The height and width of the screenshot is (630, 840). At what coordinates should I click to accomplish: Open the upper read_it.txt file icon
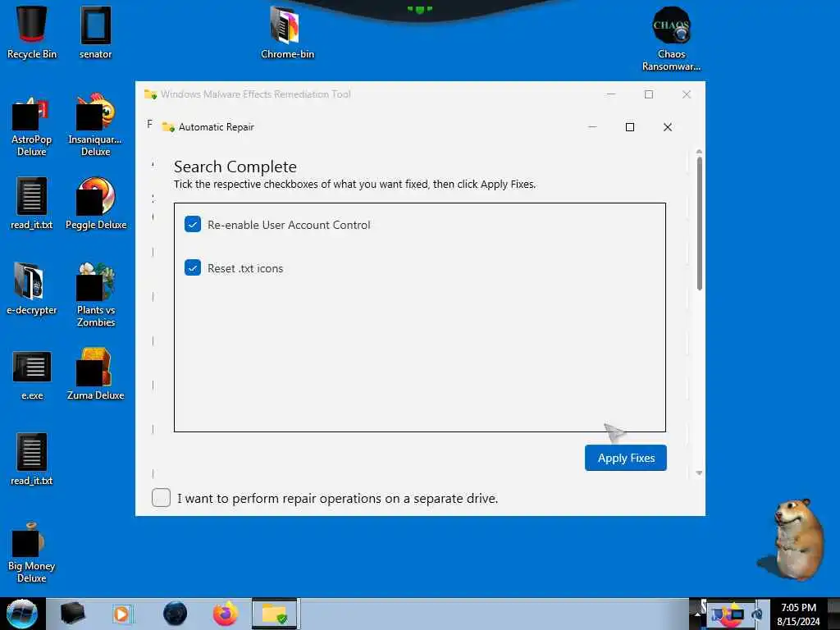32,203
